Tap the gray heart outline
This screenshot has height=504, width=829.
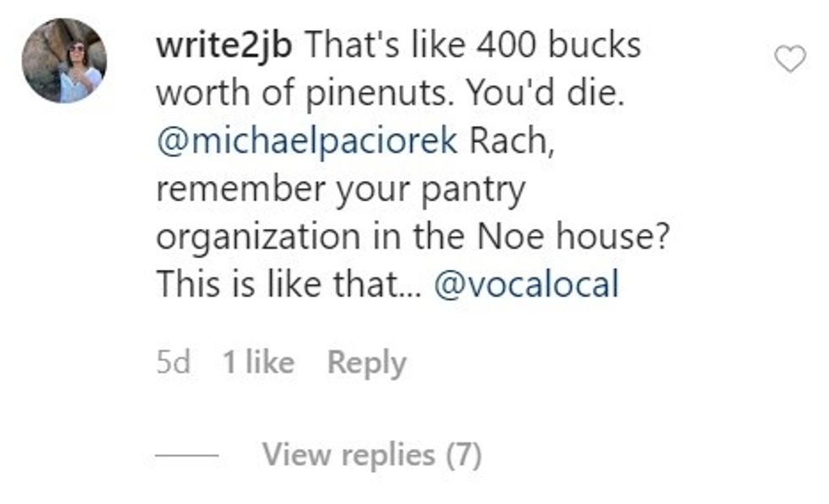tap(790, 58)
